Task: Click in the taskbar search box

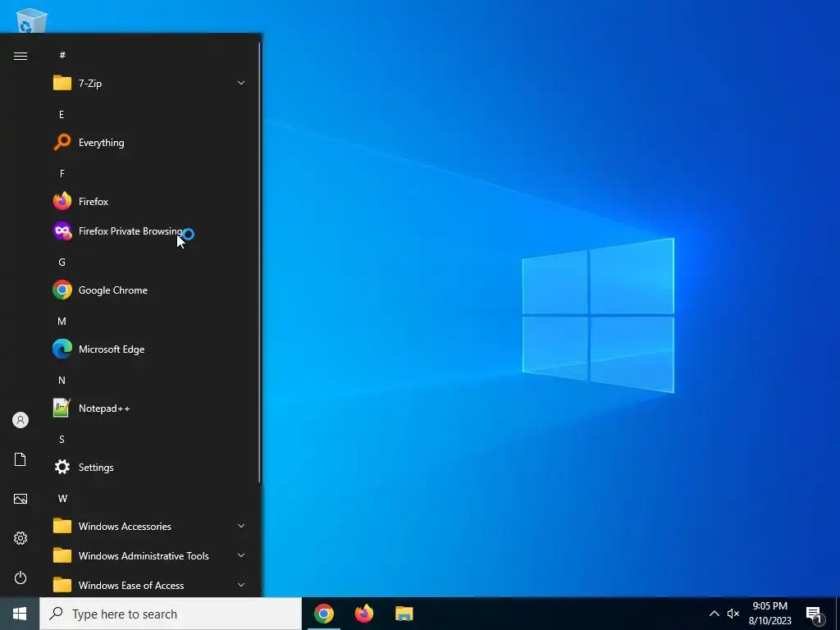Action: click(x=171, y=614)
